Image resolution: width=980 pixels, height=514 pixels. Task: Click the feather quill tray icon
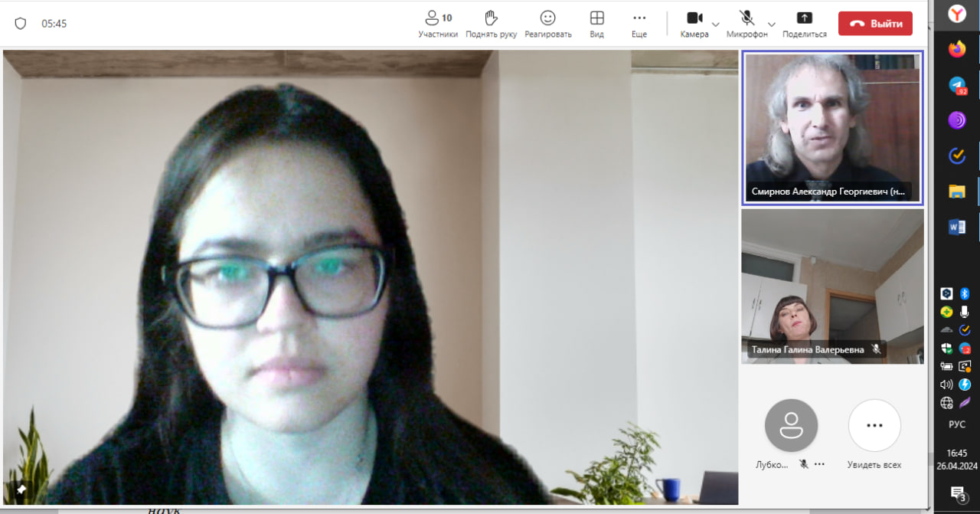965,403
